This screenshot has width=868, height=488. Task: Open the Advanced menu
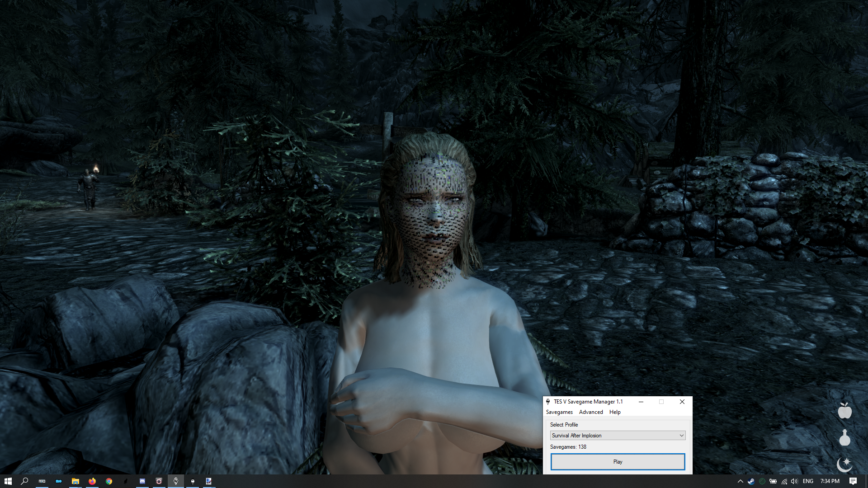(x=591, y=412)
